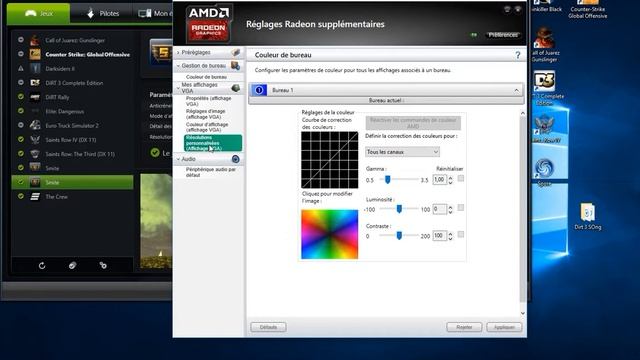Open DiRT 3 Complete Edition desktop shortcut
640x360 pixels.
[x=547, y=89]
